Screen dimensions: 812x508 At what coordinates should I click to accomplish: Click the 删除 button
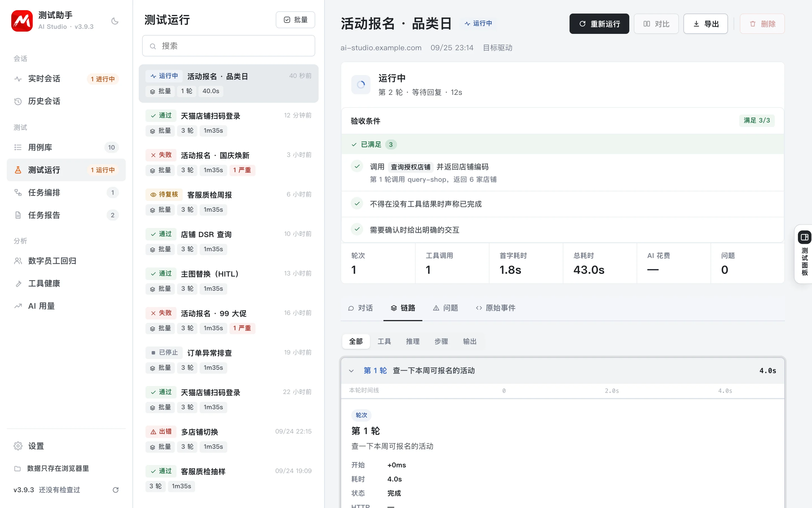[x=762, y=24]
